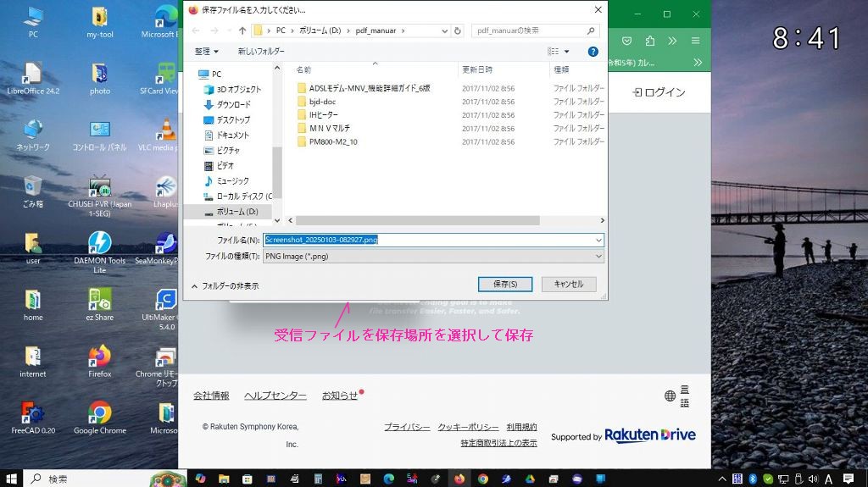868x487 pixels.
Task: Select the bjd-doc folder
Action: coord(322,102)
